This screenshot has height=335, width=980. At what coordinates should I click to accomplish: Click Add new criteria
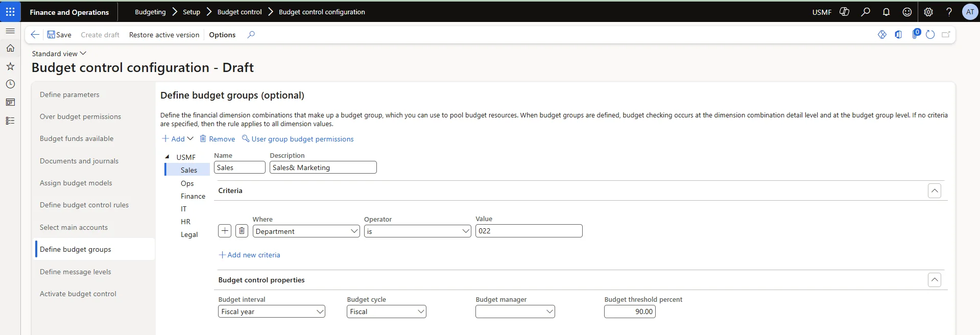coord(249,255)
